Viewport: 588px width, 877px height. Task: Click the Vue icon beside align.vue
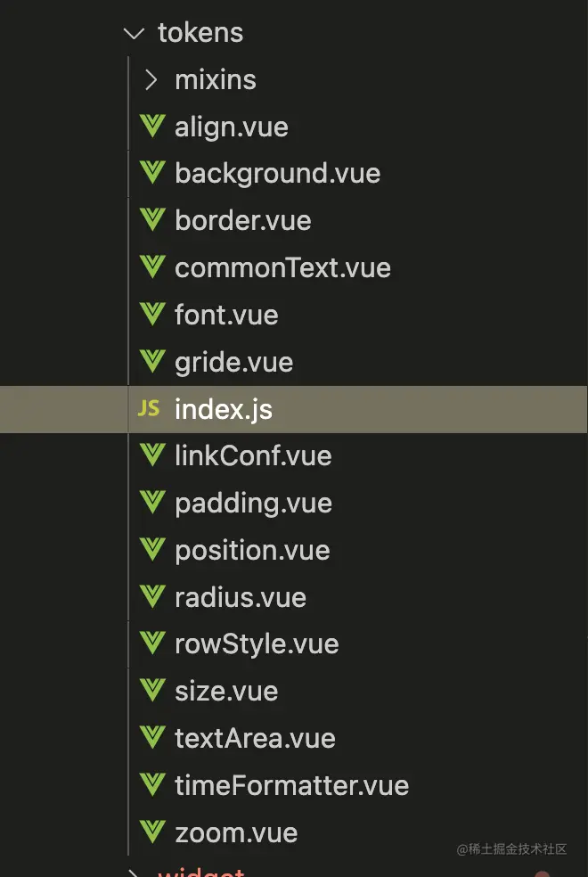[152, 127]
